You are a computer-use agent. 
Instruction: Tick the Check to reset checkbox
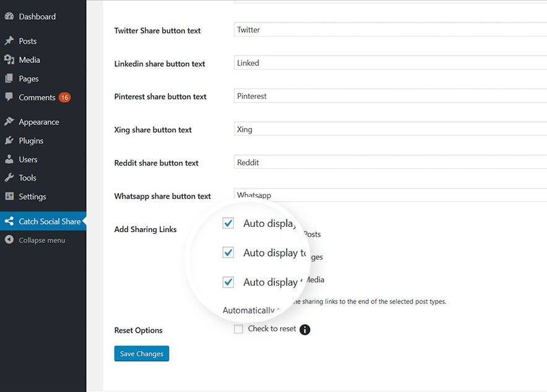238,329
